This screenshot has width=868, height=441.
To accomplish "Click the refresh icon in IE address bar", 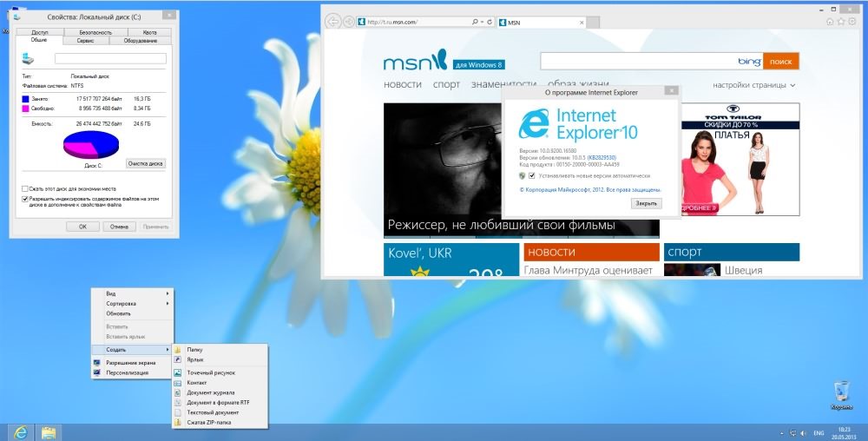I will point(490,22).
